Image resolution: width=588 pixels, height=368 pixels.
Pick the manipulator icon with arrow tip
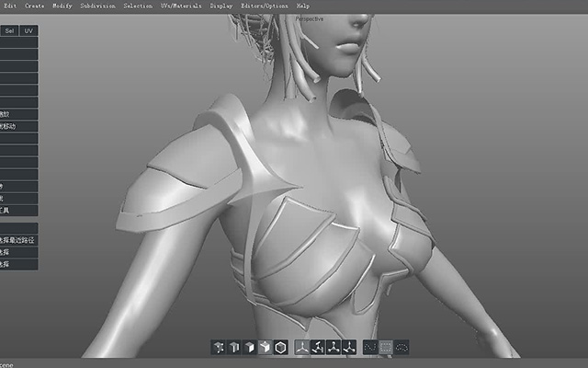(x=349, y=348)
